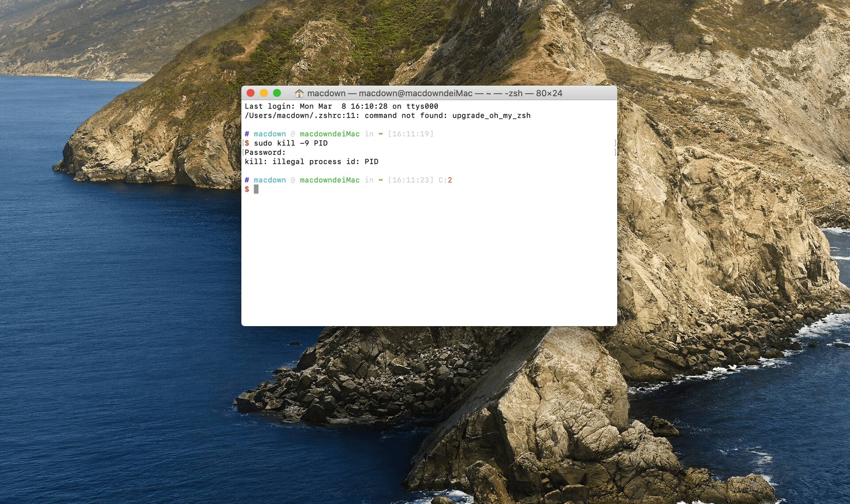Click the '80×24' size in title bar
This screenshot has height=504, width=850.
pos(549,93)
